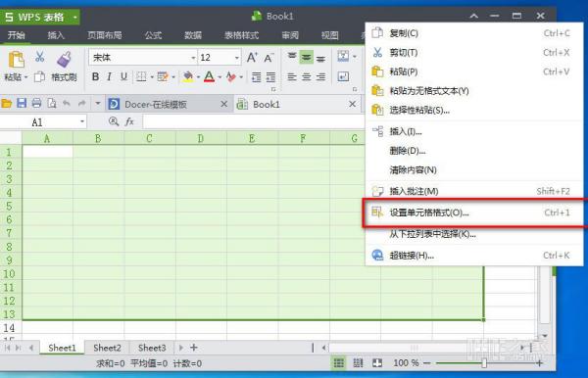This screenshot has height=378, width=588.
Task: Decrease the indent level
Action: [256, 77]
